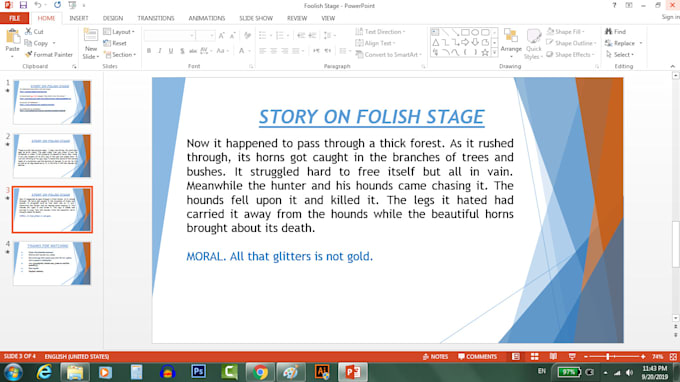680x382 pixels.
Task: Open Shape Outline color options
Action: point(571,43)
